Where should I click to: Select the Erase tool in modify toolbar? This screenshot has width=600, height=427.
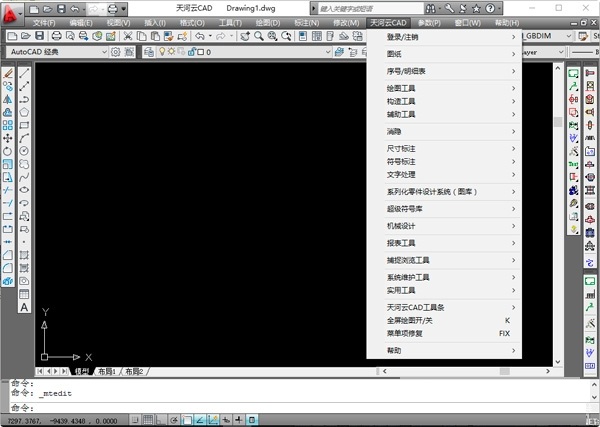pos(8,73)
